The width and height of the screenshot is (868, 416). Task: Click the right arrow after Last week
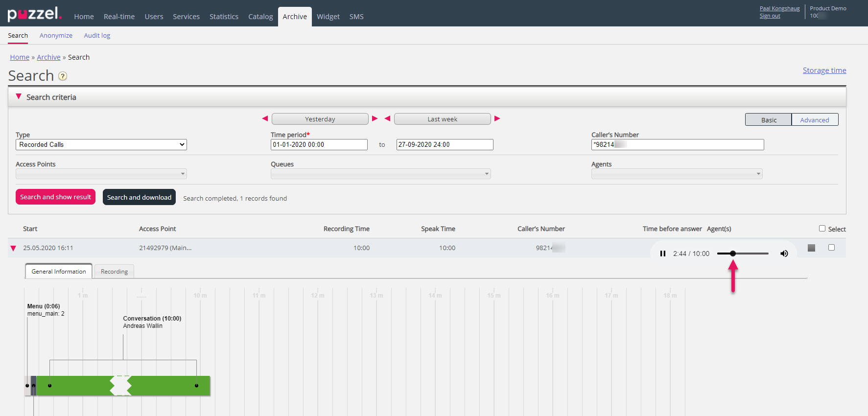pos(497,119)
